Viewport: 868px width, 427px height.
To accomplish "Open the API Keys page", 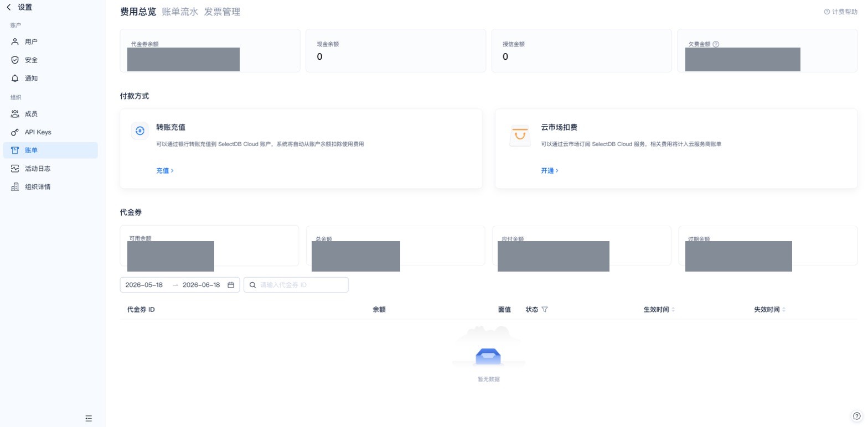I will tap(50, 132).
